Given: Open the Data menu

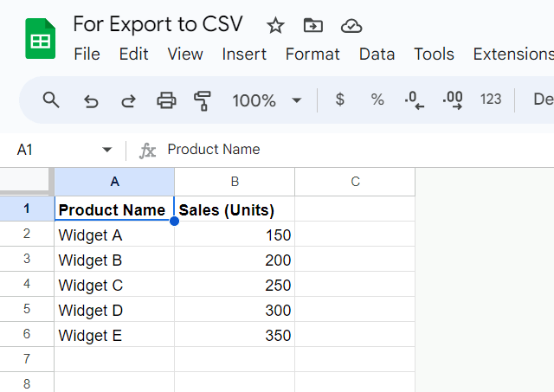Looking at the screenshot, I should tap(377, 54).
